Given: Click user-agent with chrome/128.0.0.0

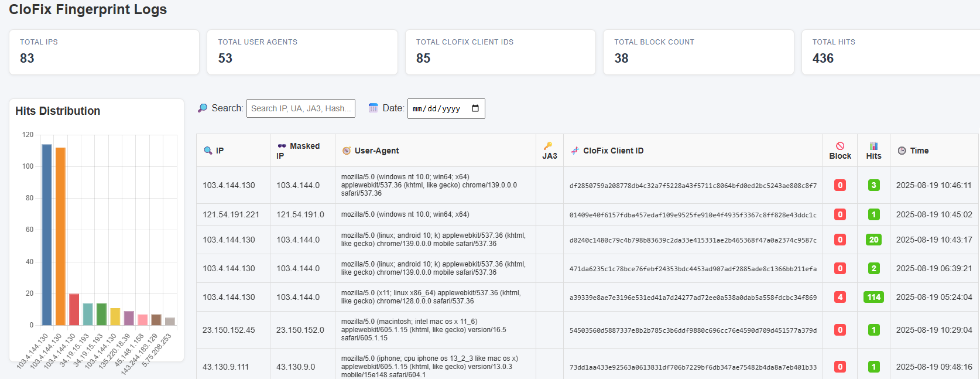Looking at the screenshot, I should point(431,297).
